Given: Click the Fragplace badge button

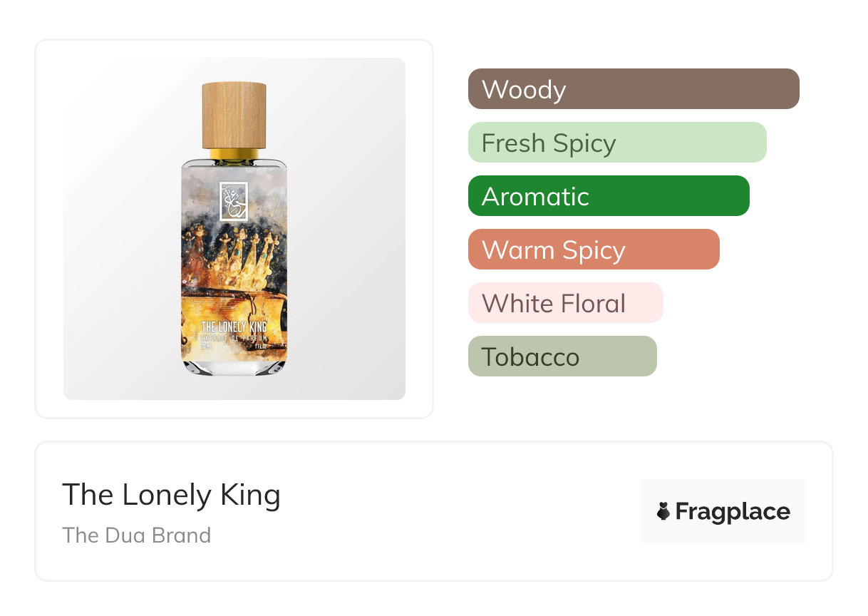Looking at the screenshot, I should [723, 511].
